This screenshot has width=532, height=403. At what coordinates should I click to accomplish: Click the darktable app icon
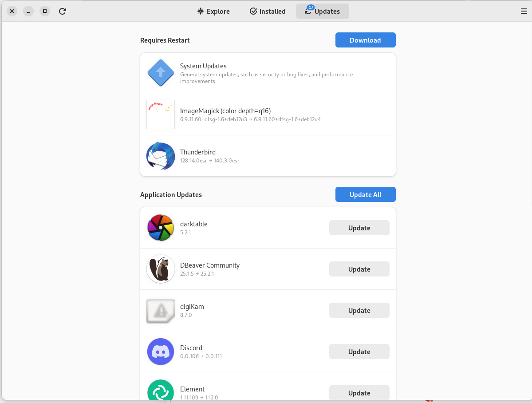coord(161,228)
